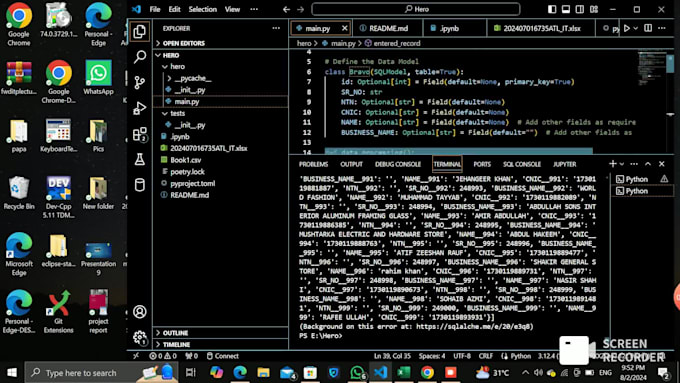Open the Explorer view in activity bar

coord(140,32)
